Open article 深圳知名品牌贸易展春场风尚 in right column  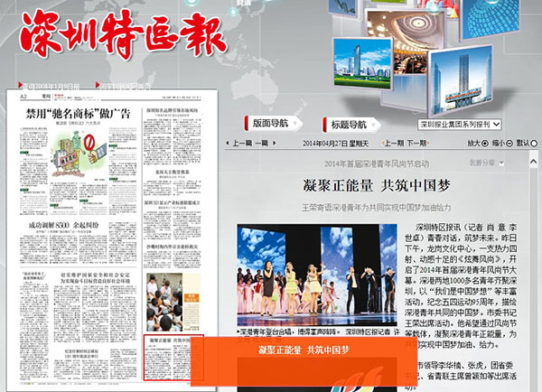point(173,110)
